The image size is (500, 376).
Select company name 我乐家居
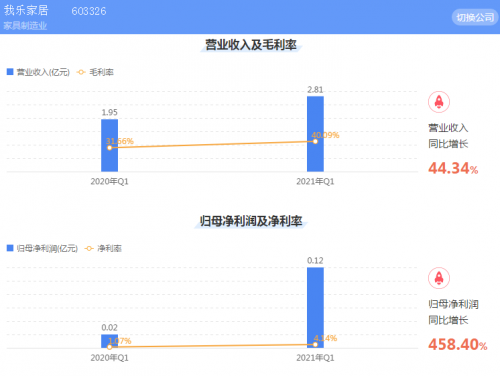tap(26, 10)
